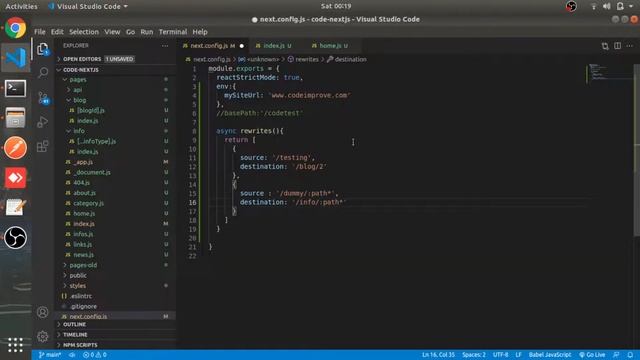Screen dimensions: 640x360
Task: Open the Help menu
Action: click(200, 32)
